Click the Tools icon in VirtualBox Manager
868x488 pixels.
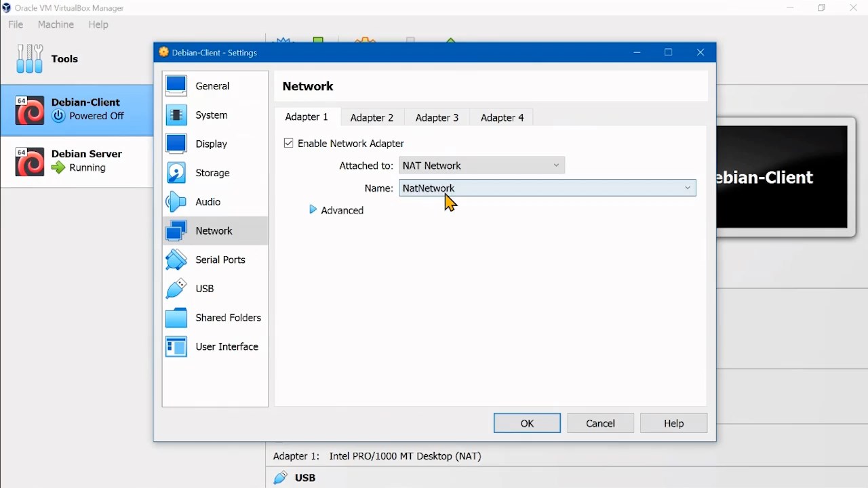coord(30,59)
